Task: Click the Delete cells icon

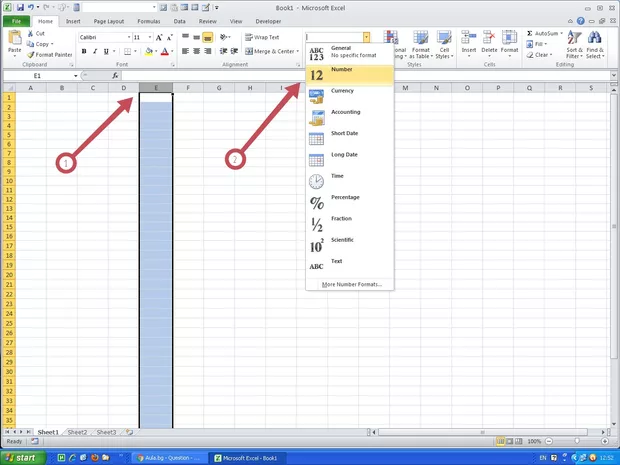Action: (489, 38)
